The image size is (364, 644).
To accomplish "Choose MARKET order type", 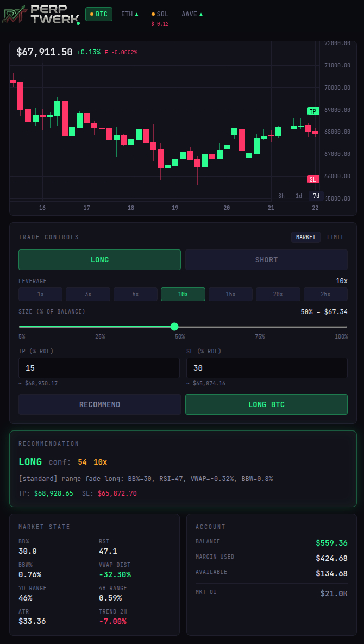I will 306,237.
